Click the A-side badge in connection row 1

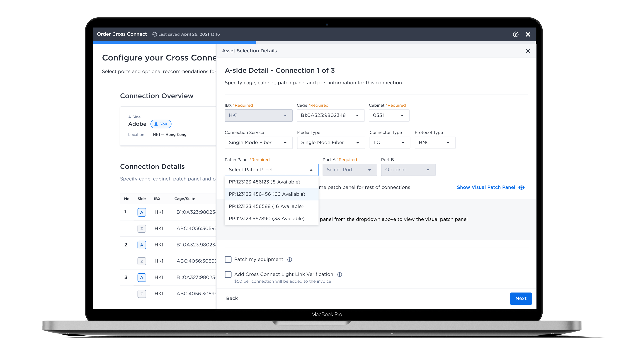click(142, 212)
